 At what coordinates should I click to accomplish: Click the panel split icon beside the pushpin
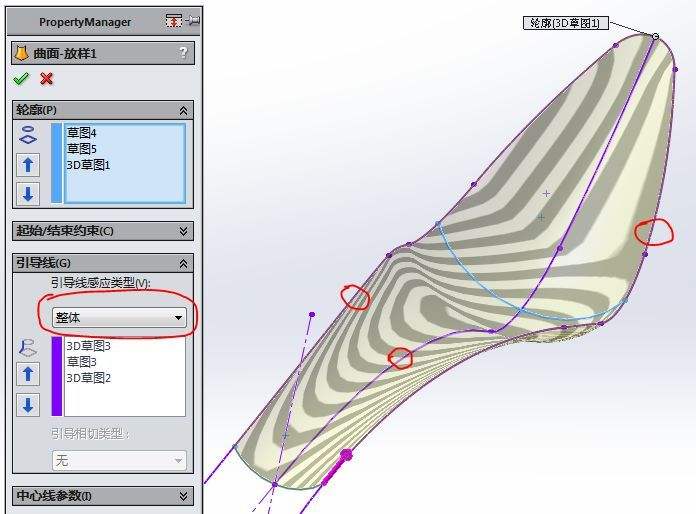pyautogui.click(x=174, y=21)
